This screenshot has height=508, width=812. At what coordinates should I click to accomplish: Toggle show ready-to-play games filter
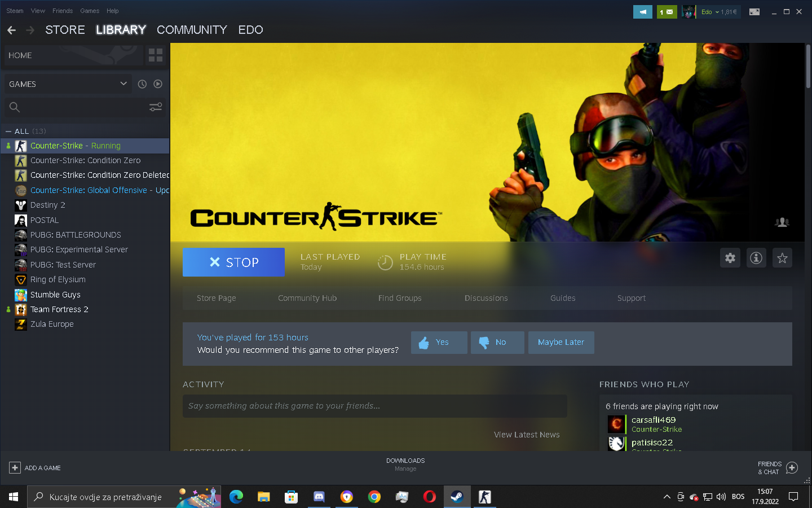(158, 84)
